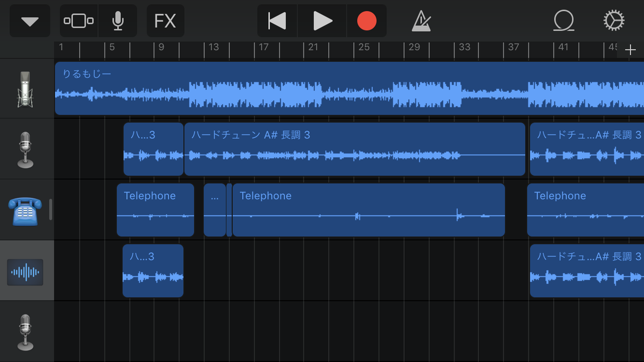Select the condenser microphone track header
644x362 pixels.
pyautogui.click(x=25, y=89)
